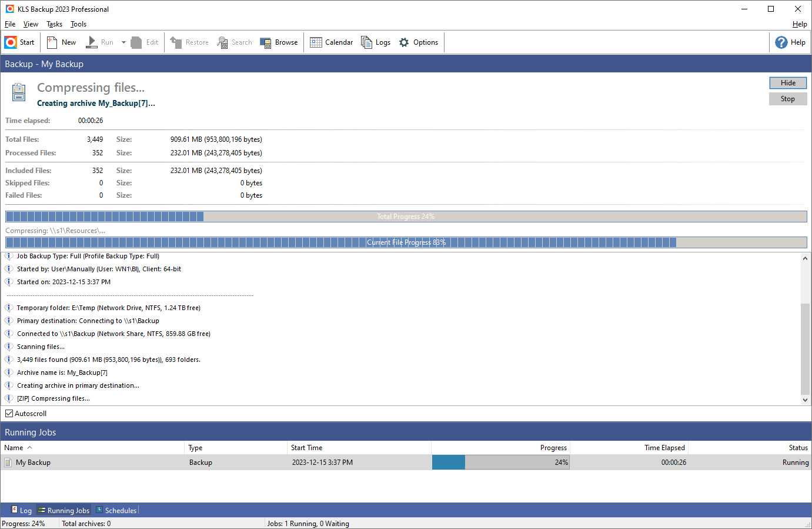Click the Log tab icon

point(15,510)
